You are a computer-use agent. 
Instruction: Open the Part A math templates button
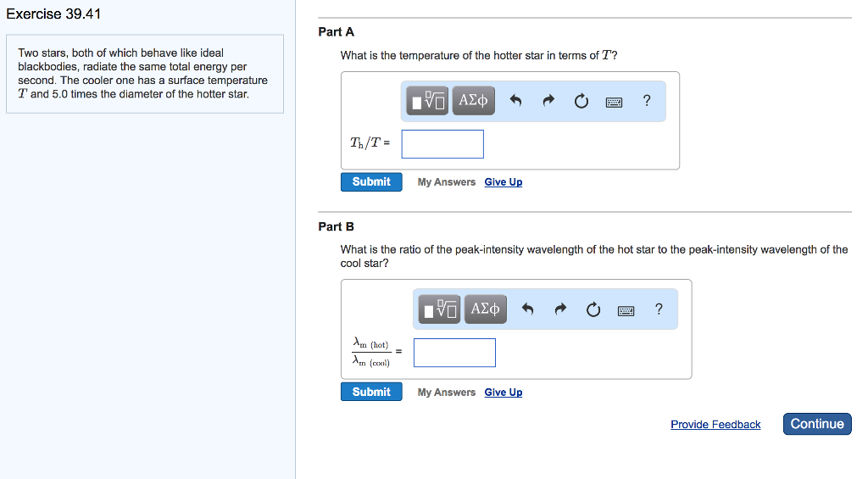pyautogui.click(x=428, y=101)
